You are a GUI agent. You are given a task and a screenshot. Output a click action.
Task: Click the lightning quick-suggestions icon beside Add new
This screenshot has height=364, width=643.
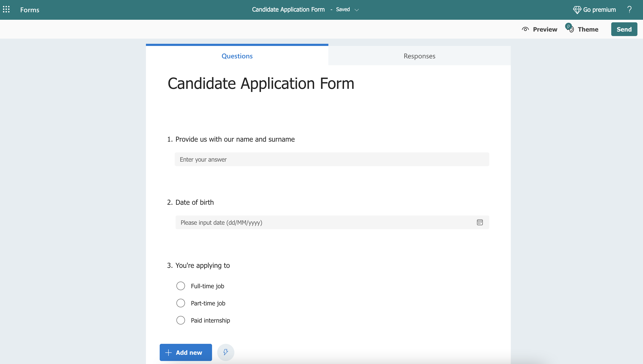click(x=226, y=352)
